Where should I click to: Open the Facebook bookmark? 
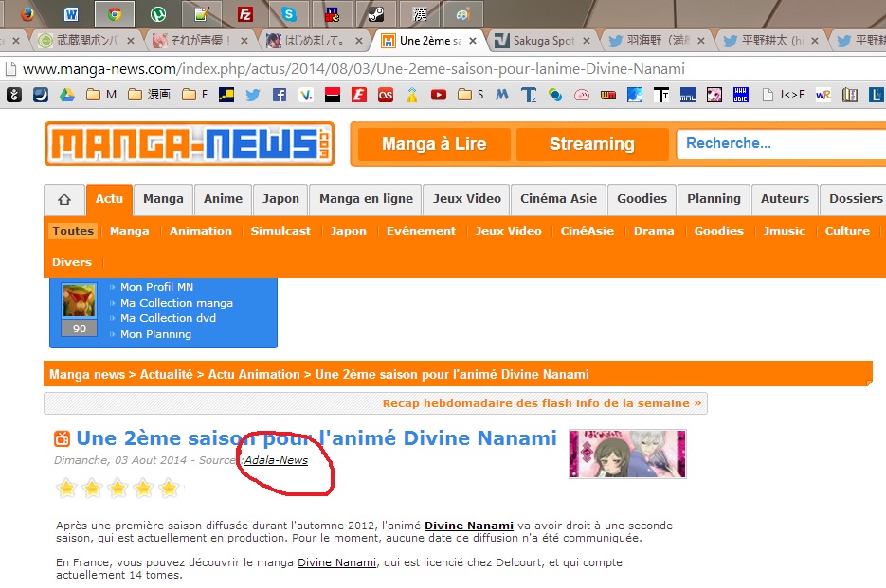point(280,95)
